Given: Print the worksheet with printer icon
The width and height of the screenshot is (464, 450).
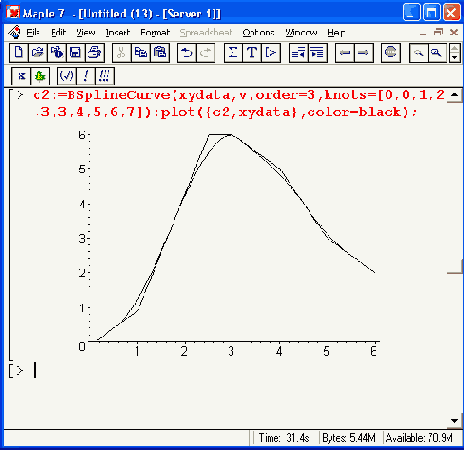Looking at the screenshot, I should point(95,53).
